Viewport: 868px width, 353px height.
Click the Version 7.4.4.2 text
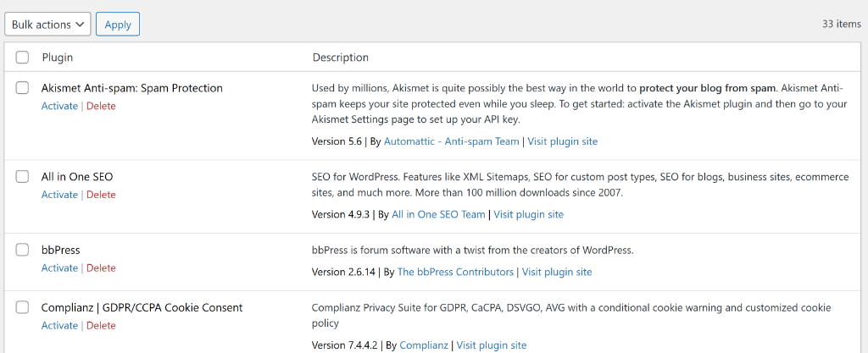tap(344, 345)
